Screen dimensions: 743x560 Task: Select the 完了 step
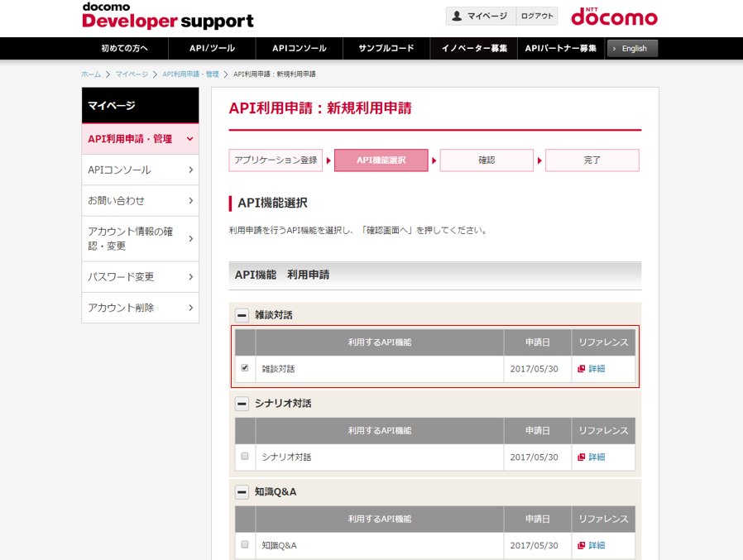[x=592, y=160]
